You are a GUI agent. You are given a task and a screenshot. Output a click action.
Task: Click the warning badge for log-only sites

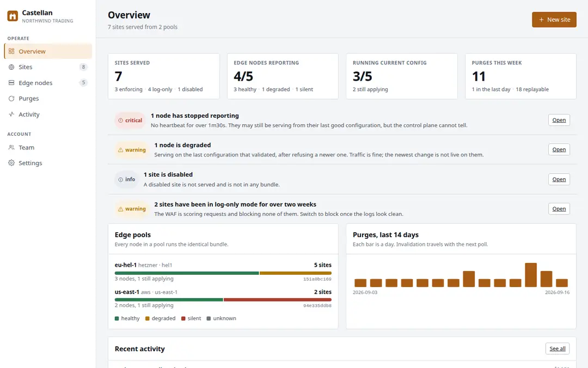coord(132,209)
